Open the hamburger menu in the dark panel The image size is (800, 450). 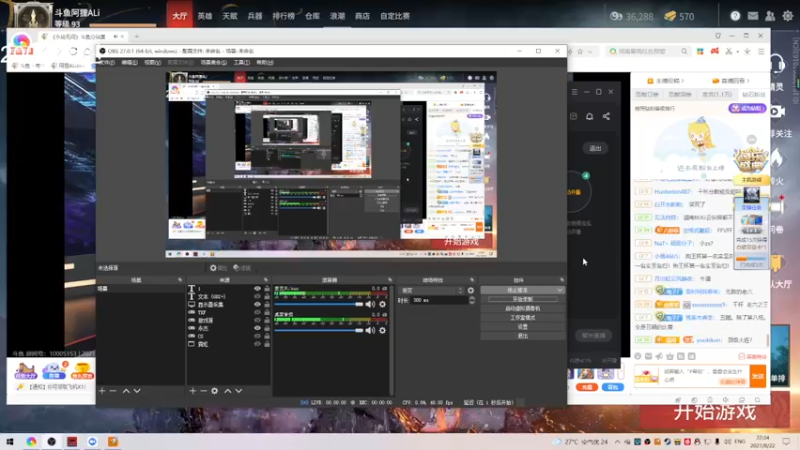(574, 92)
